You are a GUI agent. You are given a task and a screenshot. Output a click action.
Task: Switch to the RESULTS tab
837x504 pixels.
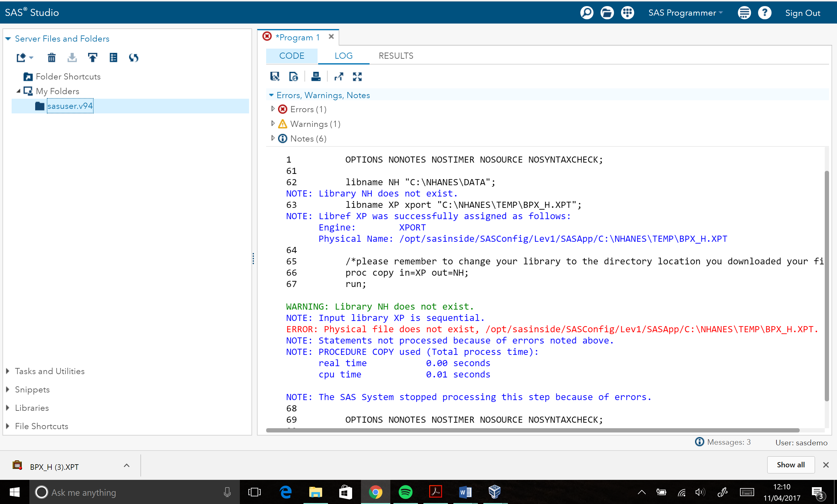point(396,56)
